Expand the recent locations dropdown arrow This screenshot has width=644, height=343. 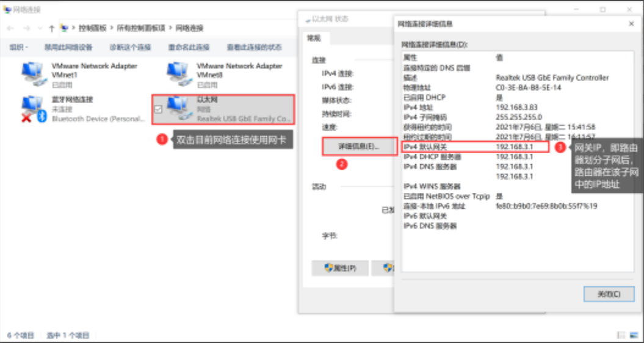(40, 28)
